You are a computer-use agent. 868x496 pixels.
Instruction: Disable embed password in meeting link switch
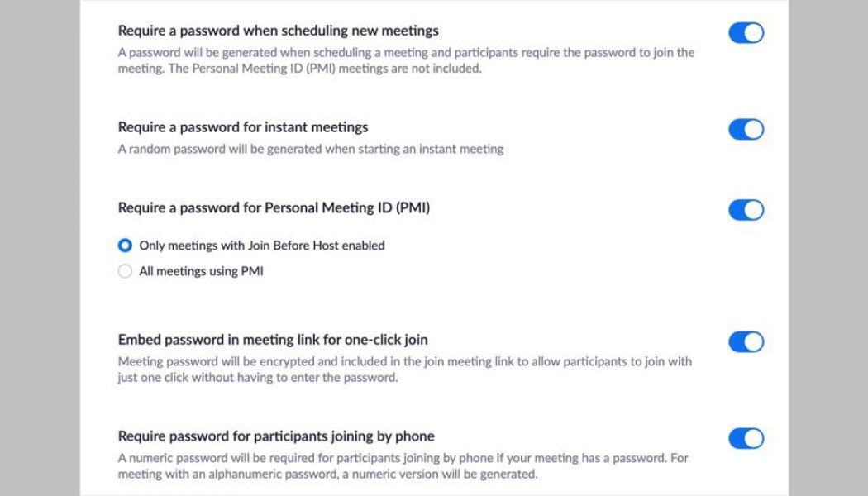[746, 342]
